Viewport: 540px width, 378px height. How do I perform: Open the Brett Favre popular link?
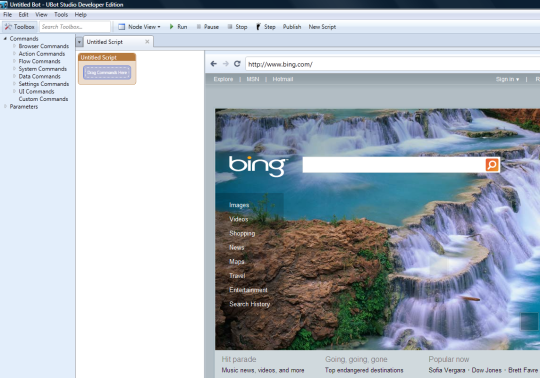click(x=523, y=370)
